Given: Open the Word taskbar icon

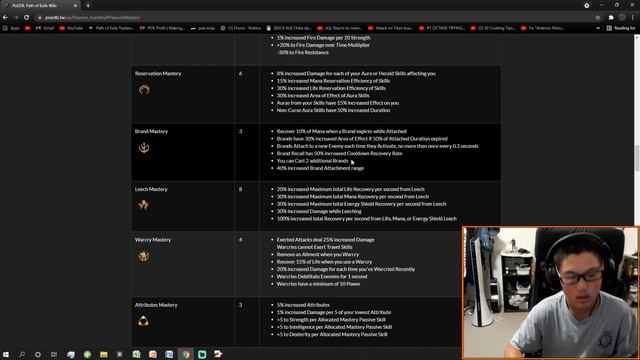Looking at the screenshot, I should tap(169, 354).
